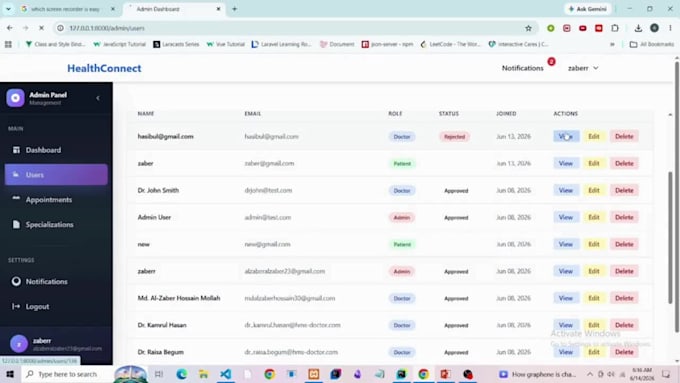Click the Dashboard icon in sidebar

coord(16,150)
